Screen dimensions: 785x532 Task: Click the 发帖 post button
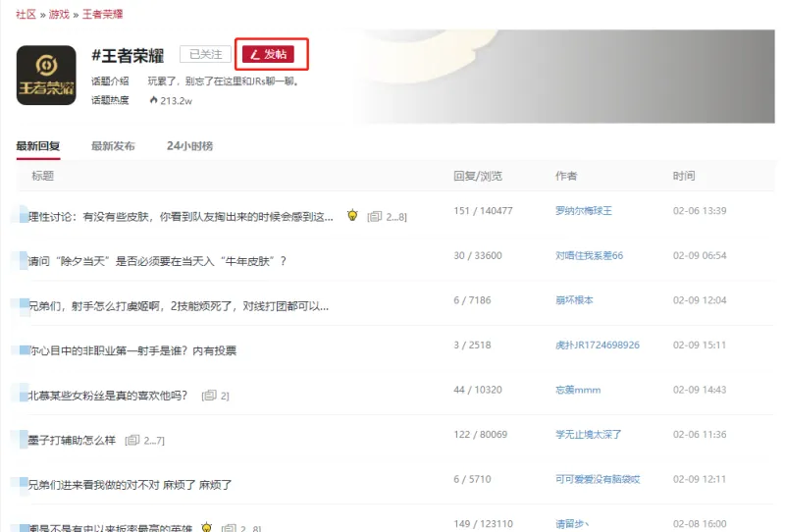(268, 54)
